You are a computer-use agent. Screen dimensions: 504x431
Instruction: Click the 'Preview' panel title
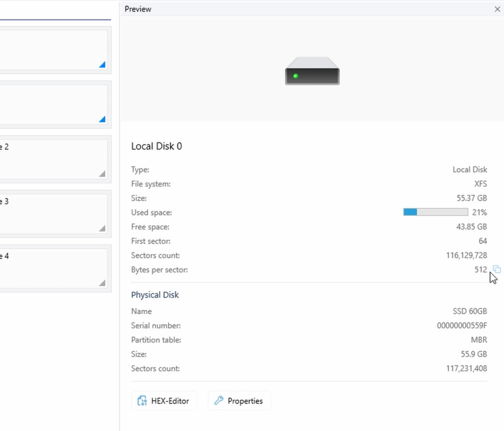tap(138, 9)
